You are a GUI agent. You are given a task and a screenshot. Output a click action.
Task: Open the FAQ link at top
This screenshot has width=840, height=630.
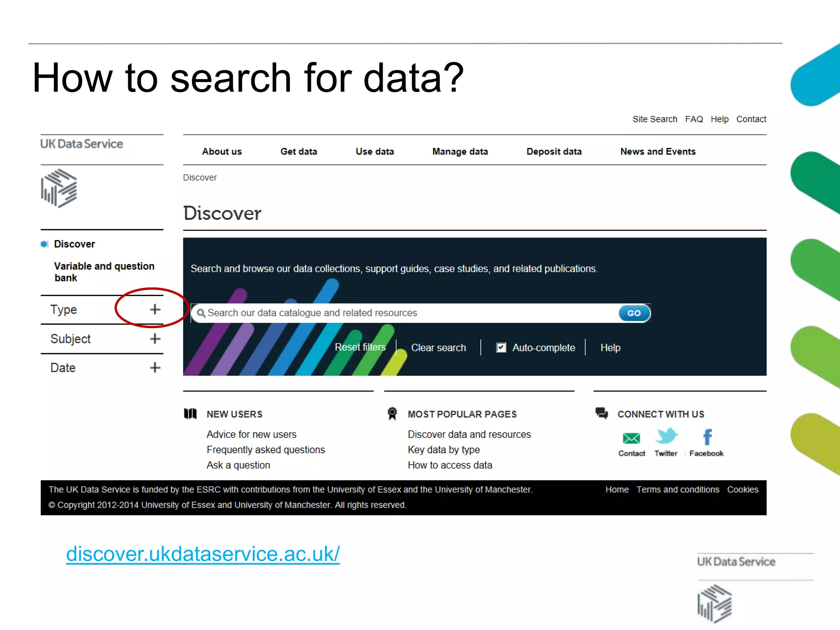pyautogui.click(x=694, y=119)
